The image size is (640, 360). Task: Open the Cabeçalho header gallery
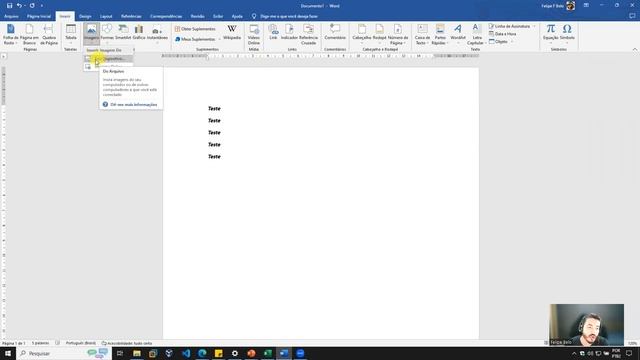click(362, 33)
